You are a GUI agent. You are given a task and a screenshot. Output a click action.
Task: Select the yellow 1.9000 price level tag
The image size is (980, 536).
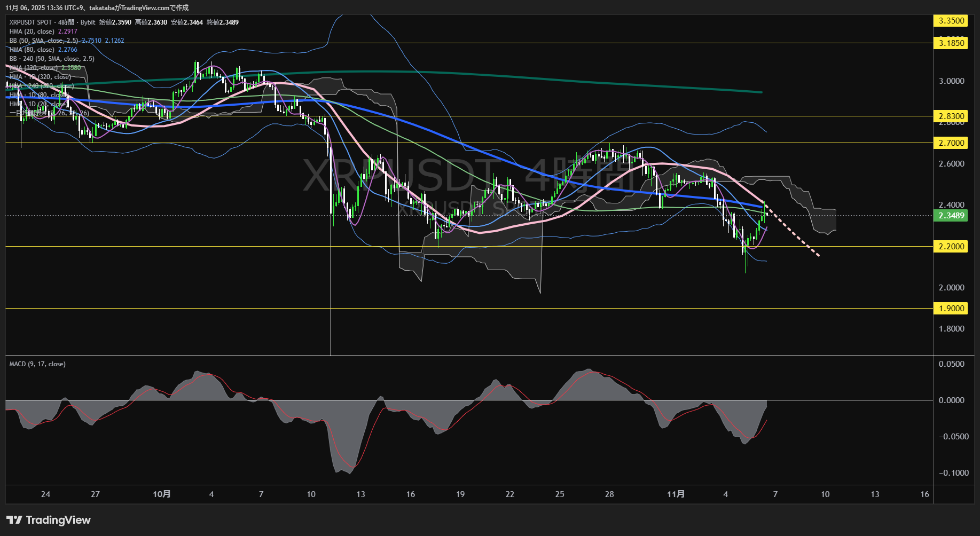(x=951, y=309)
